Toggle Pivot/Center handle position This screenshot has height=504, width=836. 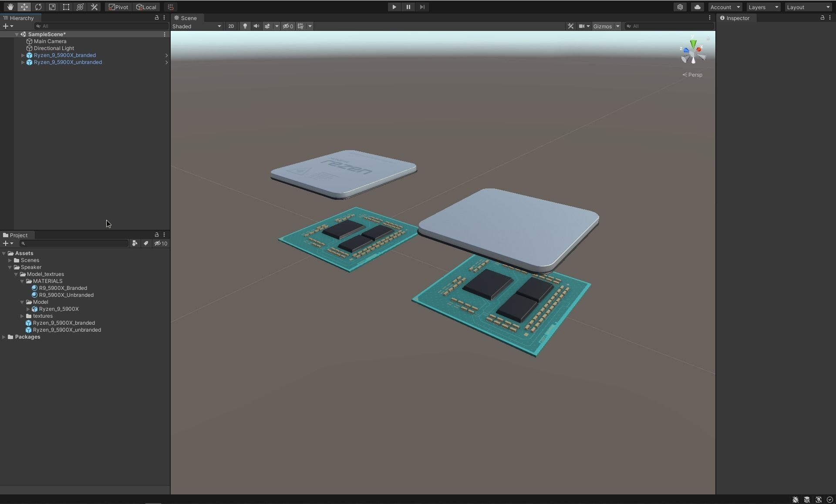click(118, 7)
